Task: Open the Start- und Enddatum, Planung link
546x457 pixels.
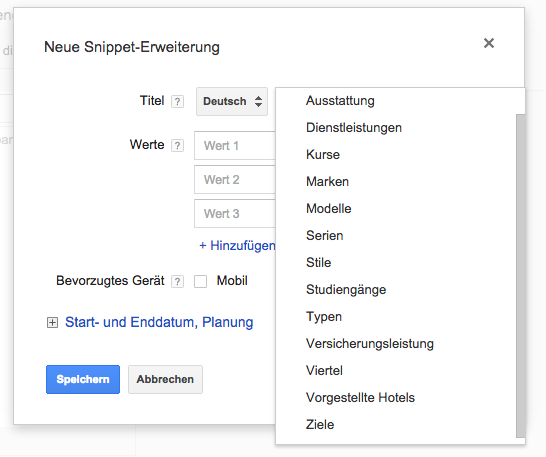Action: point(159,322)
